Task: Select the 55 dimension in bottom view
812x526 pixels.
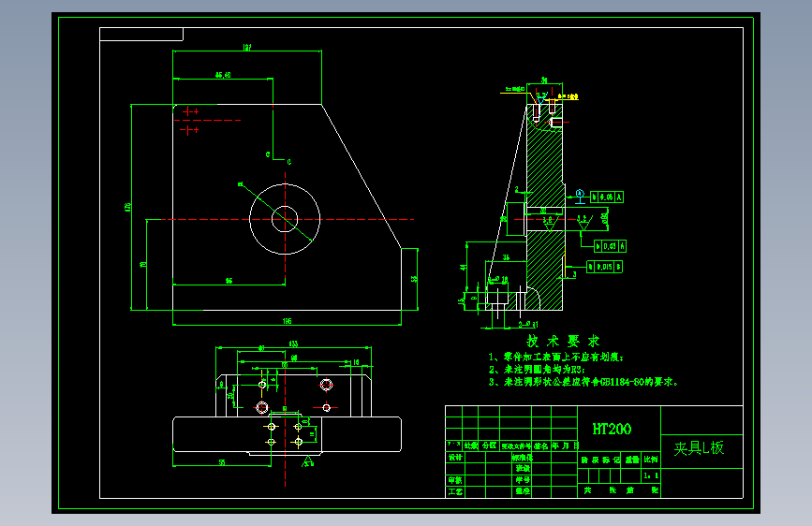Action: [222, 462]
